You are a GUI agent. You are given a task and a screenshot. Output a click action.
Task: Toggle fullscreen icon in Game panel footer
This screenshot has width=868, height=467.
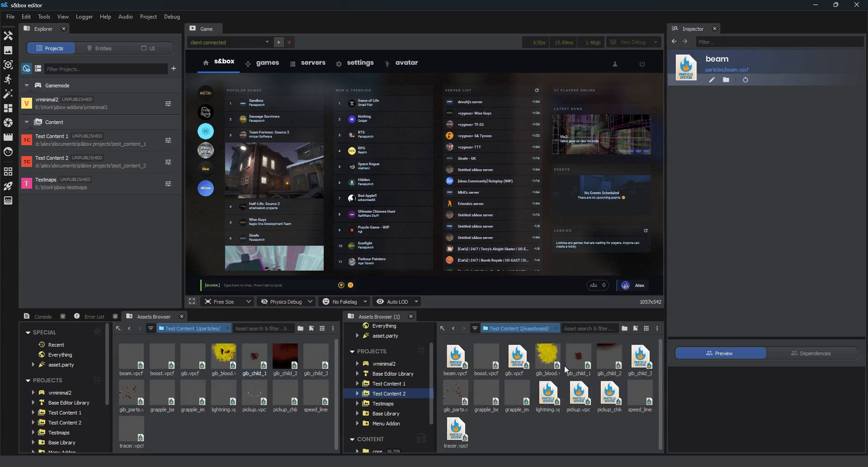pos(192,301)
